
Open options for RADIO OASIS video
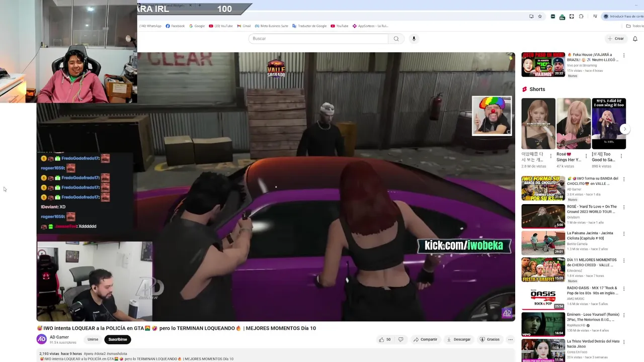tap(624, 288)
